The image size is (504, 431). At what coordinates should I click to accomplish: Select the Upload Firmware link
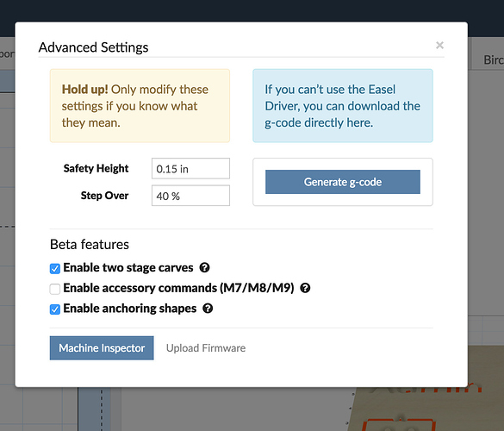pyautogui.click(x=206, y=348)
